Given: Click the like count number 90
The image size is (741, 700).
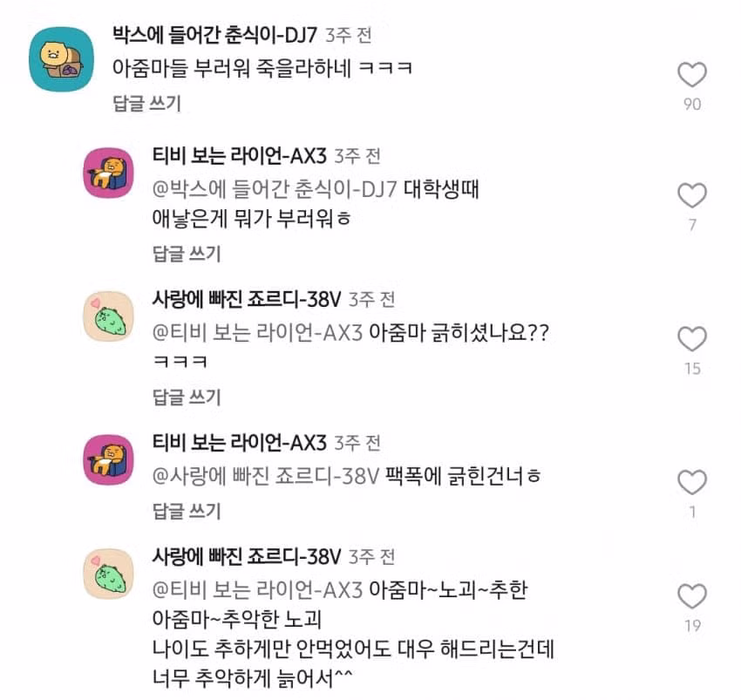Looking at the screenshot, I should [692, 103].
